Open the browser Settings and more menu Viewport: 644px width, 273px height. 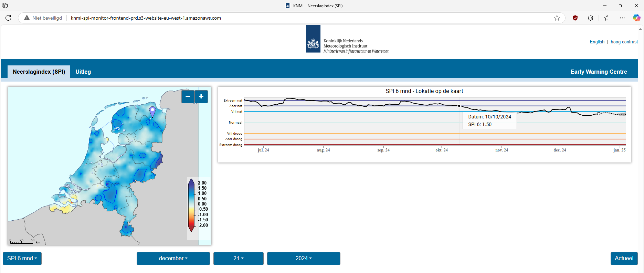pyautogui.click(x=622, y=18)
